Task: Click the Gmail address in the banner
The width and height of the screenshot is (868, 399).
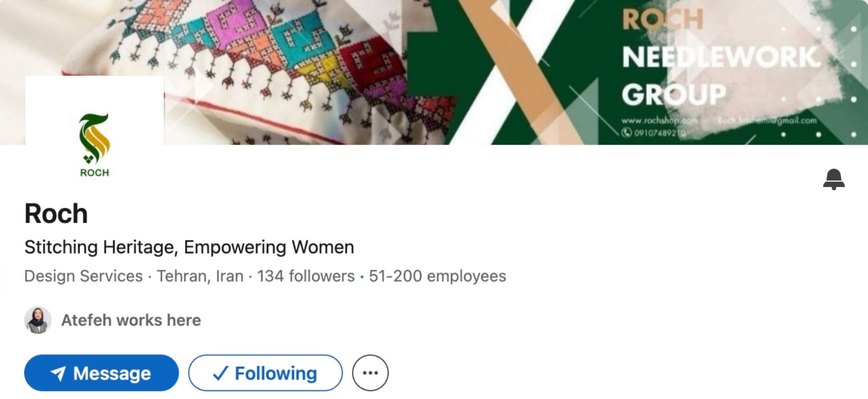Action: point(767,120)
